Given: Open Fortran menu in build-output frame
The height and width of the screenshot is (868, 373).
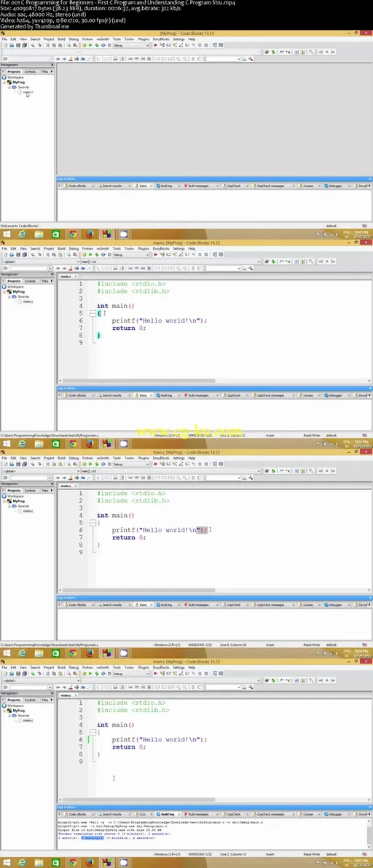Looking at the screenshot, I should tap(88, 668).
